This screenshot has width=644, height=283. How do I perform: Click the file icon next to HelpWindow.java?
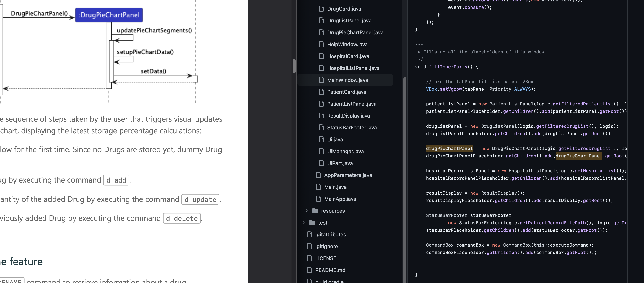(321, 44)
